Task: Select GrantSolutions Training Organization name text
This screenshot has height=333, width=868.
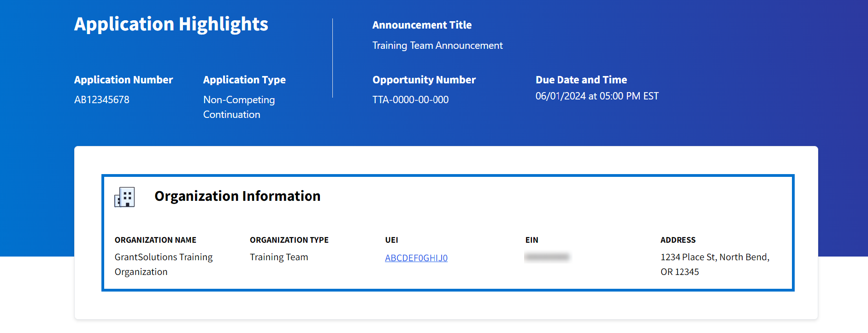Action: 163,264
